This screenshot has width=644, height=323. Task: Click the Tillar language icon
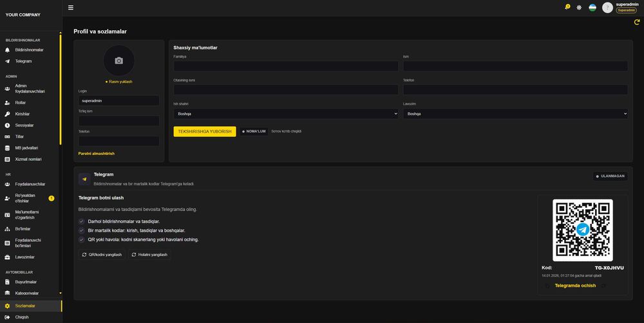tap(7, 136)
